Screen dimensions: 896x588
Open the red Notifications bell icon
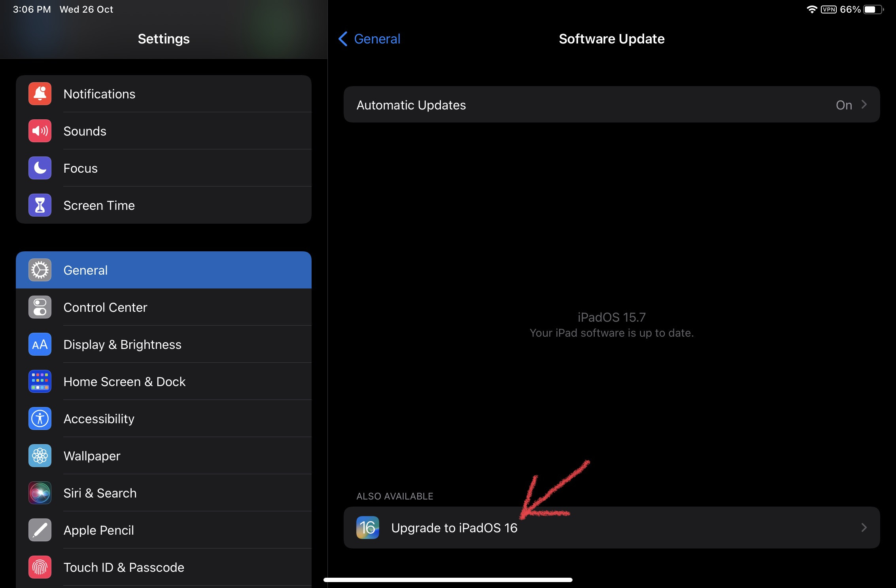pyautogui.click(x=40, y=94)
